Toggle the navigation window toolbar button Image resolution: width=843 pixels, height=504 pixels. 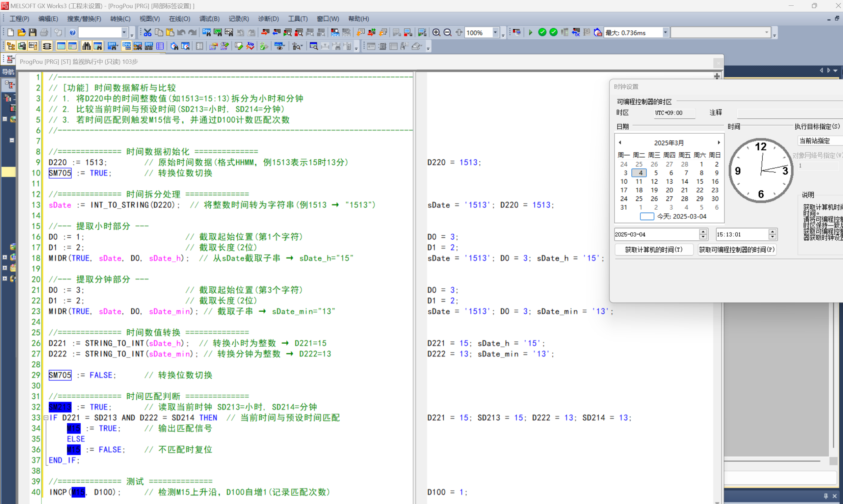[11, 46]
